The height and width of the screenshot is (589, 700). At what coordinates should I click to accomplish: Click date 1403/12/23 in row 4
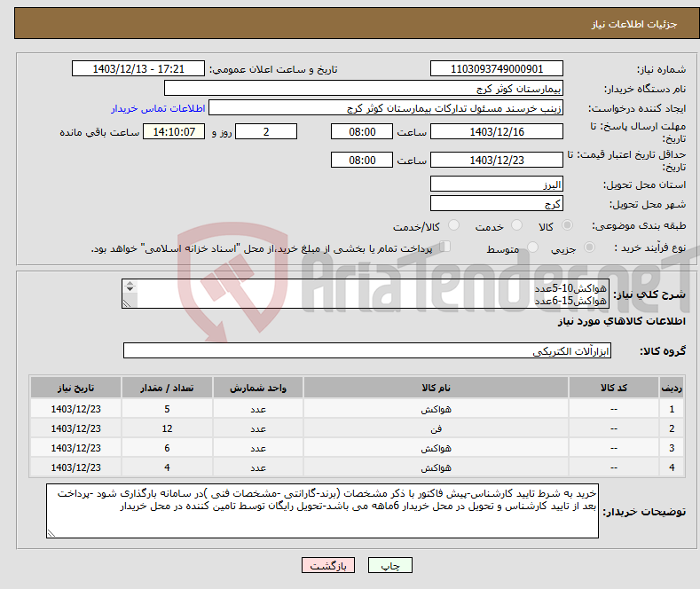tap(75, 468)
